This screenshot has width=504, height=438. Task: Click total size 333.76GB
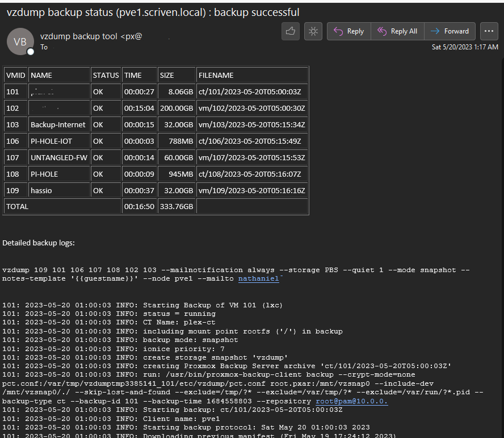coord(177,206)
